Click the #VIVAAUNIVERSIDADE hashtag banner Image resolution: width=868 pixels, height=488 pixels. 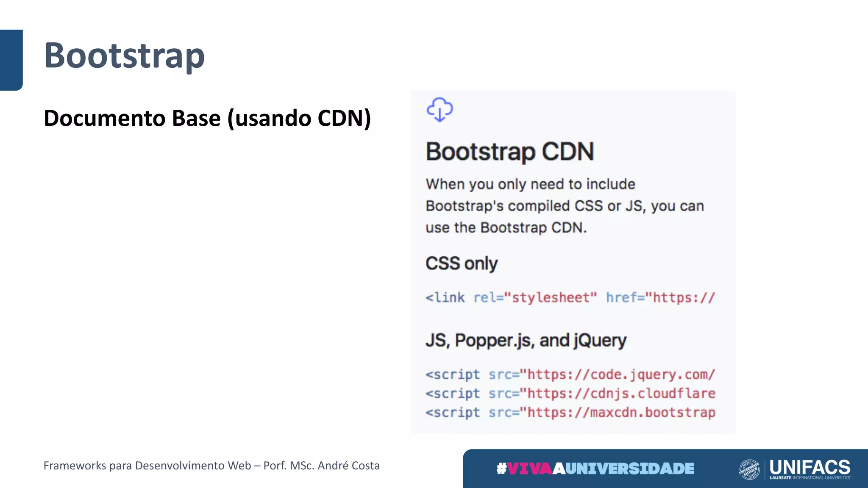click(595, 469)
